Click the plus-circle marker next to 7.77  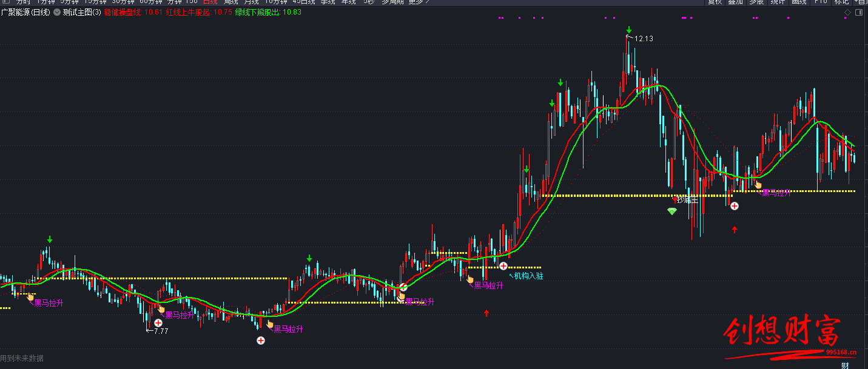click(158, 323)
